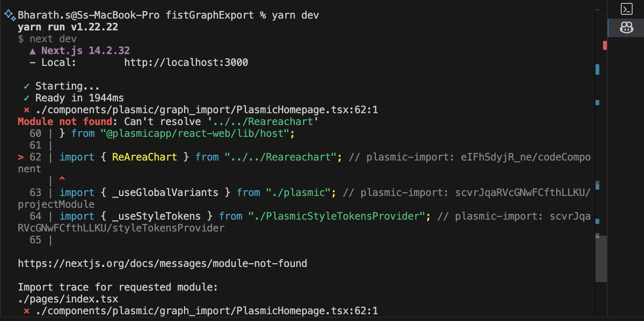644x321 pixels.
Task: Click the sparkle icon before the prompt
Action: [x=9, y=15]
